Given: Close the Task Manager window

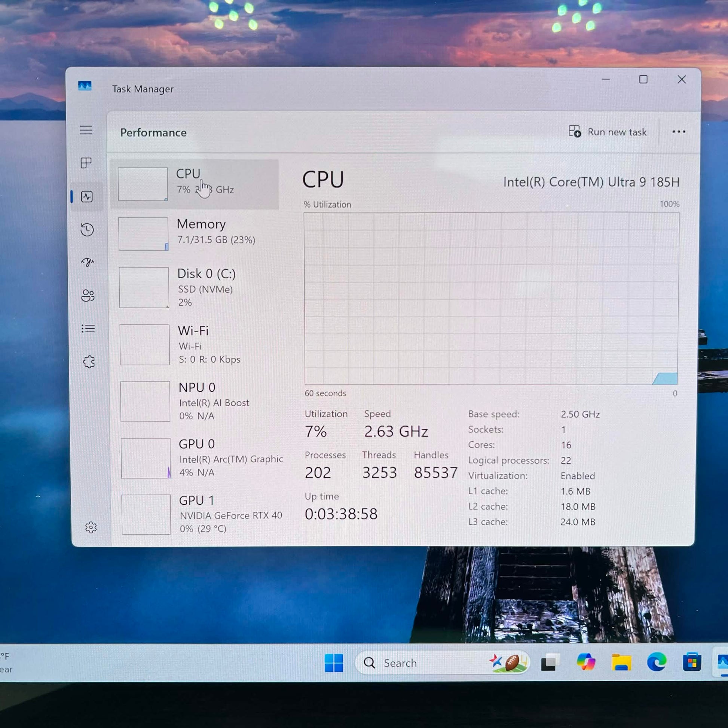Looking at the screenshot, I should 682,80.
